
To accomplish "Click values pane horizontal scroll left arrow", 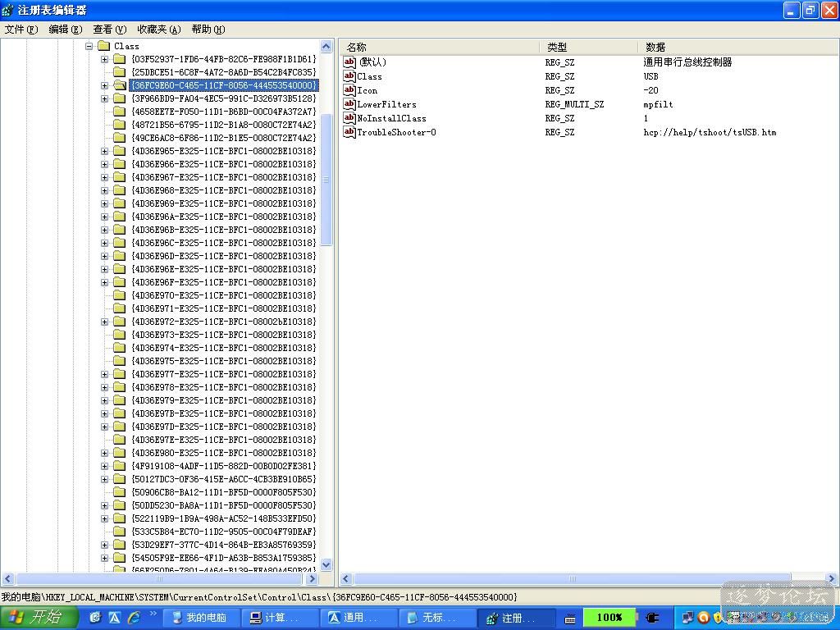I will click(346, 578).
